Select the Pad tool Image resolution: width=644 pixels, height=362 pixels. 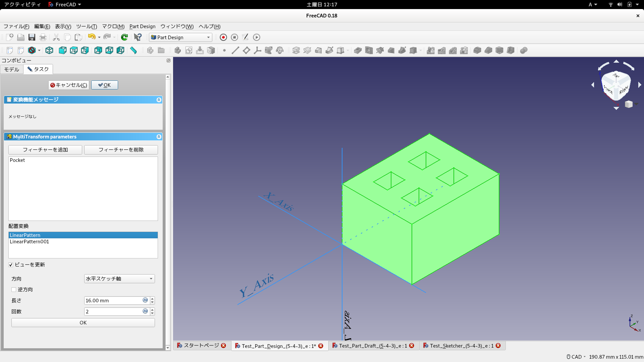pos(297,50)
